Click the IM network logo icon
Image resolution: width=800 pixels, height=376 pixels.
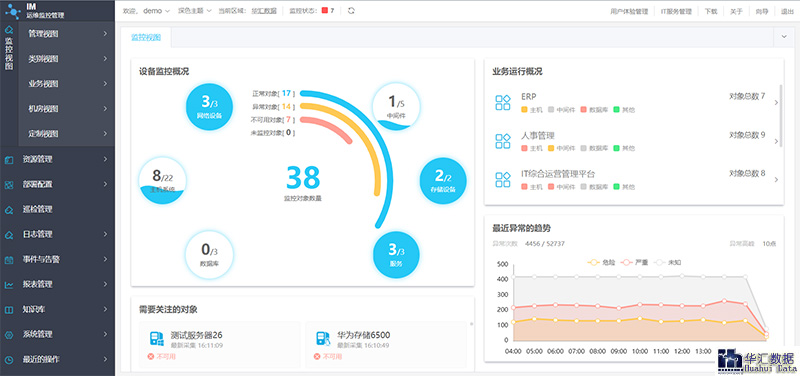coord(12,10)
